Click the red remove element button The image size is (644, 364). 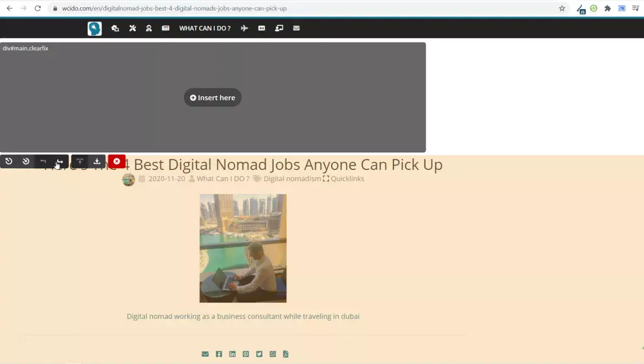116,161
